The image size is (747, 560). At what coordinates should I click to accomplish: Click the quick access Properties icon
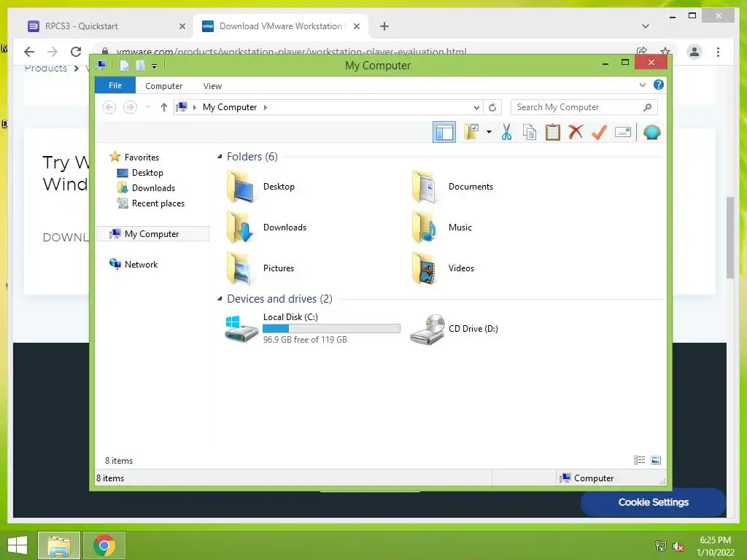[x=124, y=65]
